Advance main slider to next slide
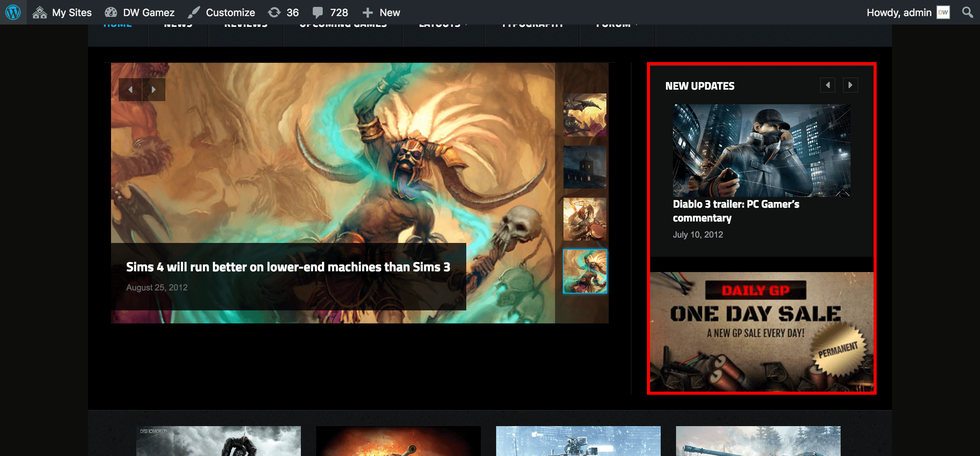 pos(154,90)
